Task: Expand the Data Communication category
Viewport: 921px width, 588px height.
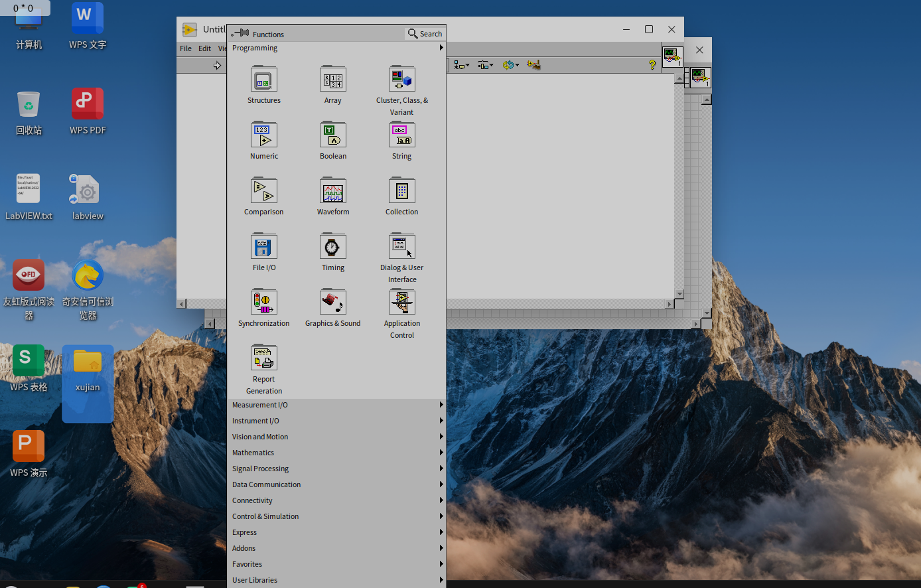Action: 336,484
